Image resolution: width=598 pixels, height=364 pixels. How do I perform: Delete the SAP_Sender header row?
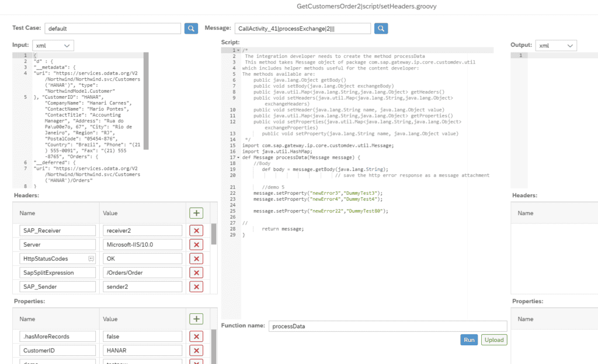pyautogui.click(x=196, y=286)
